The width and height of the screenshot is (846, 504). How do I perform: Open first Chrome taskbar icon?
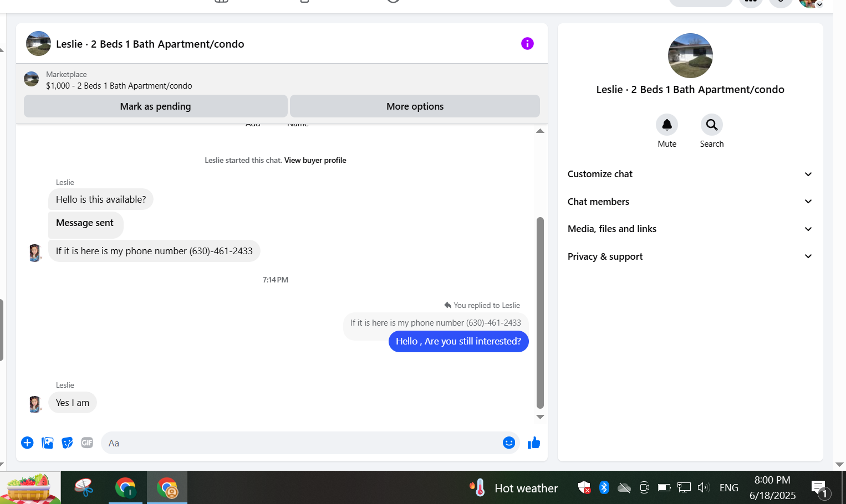coord(125,488)
